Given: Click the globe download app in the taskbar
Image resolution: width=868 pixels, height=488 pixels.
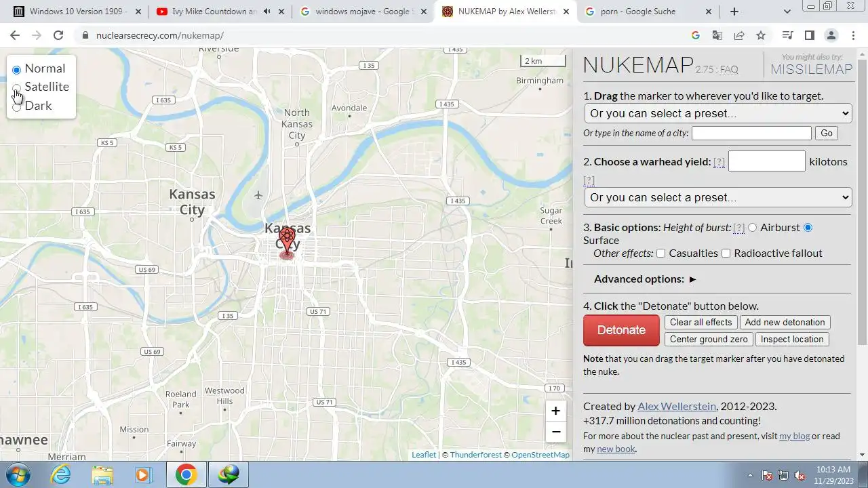Looking at the screenshot, I should (229, 474).
